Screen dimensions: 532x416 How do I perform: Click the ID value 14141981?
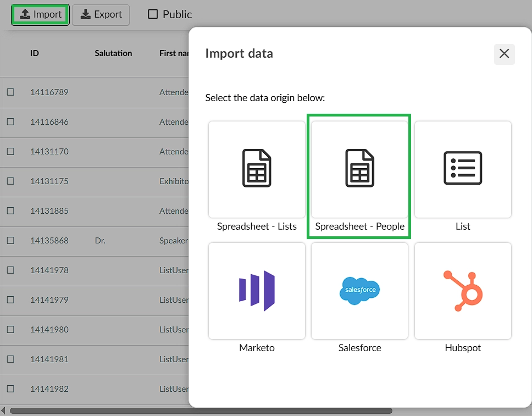49,359
